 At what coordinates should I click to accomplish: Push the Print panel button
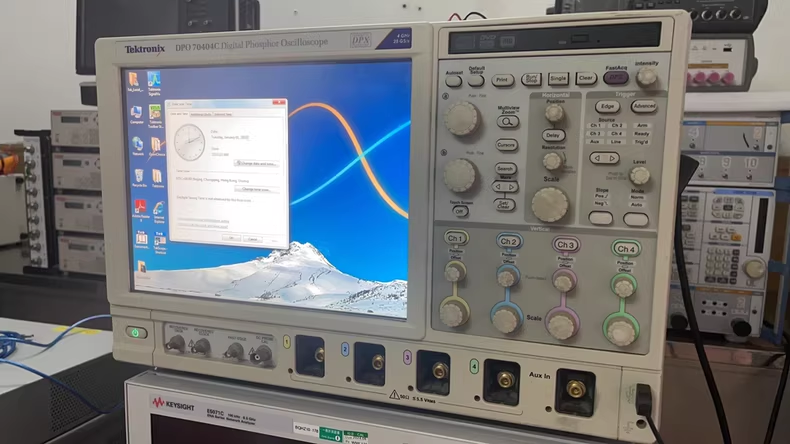click(x=502, y=80)
